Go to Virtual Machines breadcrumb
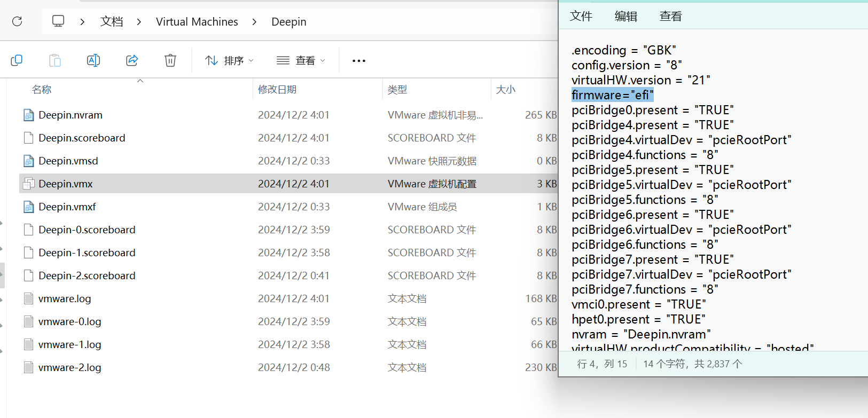 pos(197,21)
